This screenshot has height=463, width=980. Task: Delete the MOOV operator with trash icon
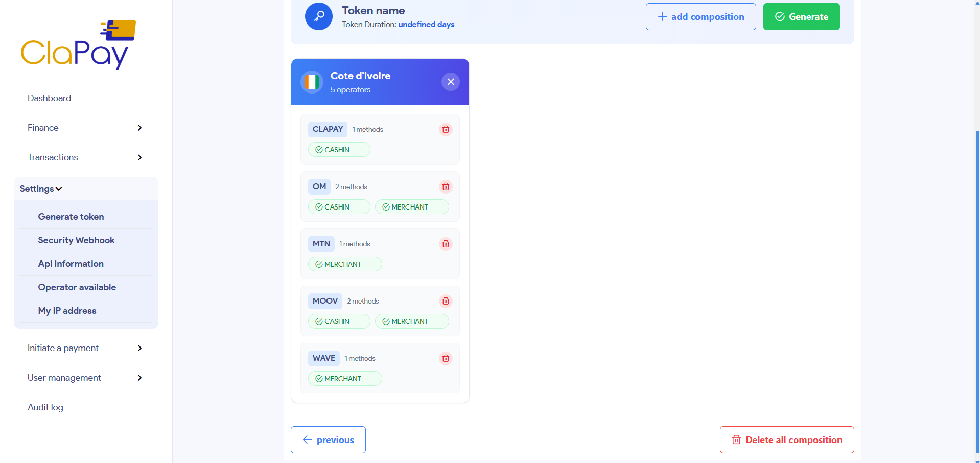point(445,301)
